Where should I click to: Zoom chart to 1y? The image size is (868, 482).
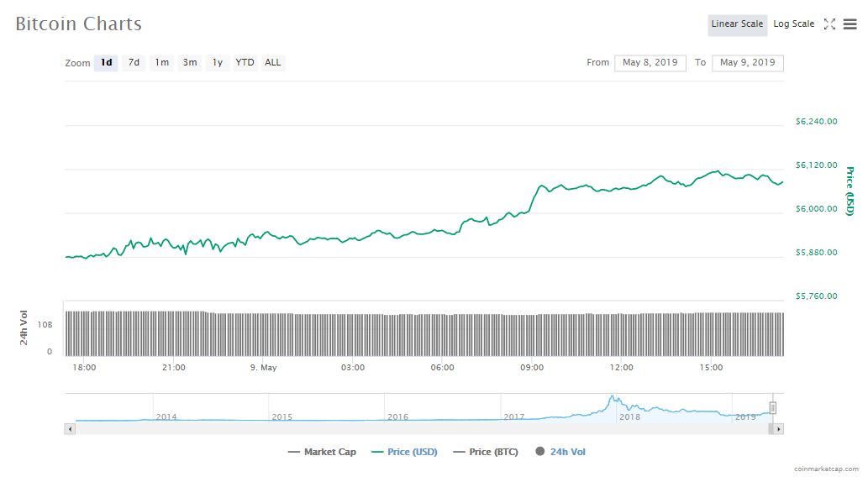coord(217,63)
